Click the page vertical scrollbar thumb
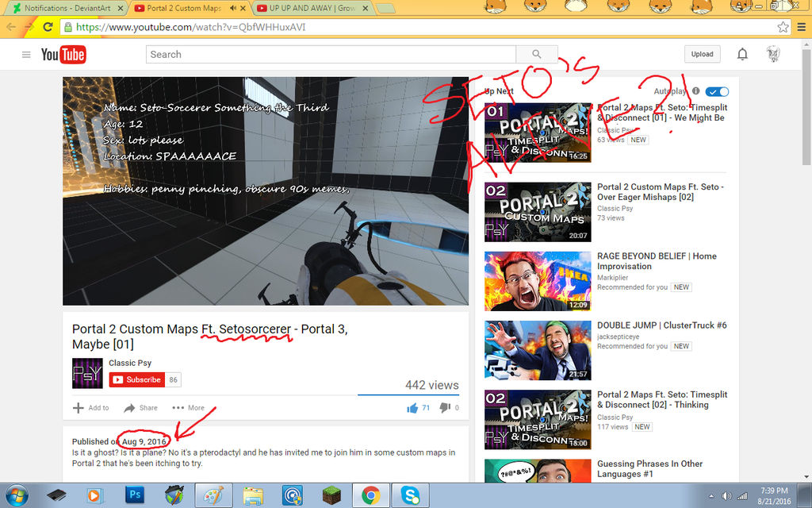This screenshot has height=508, width=812. [806, 108]
